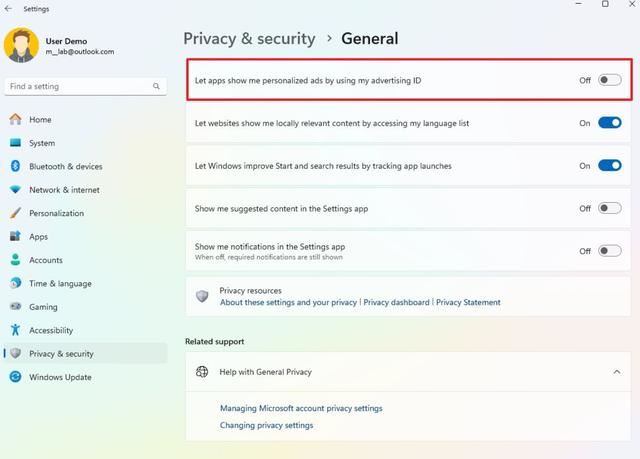Click the Personalization brush icon

[15, 213]
